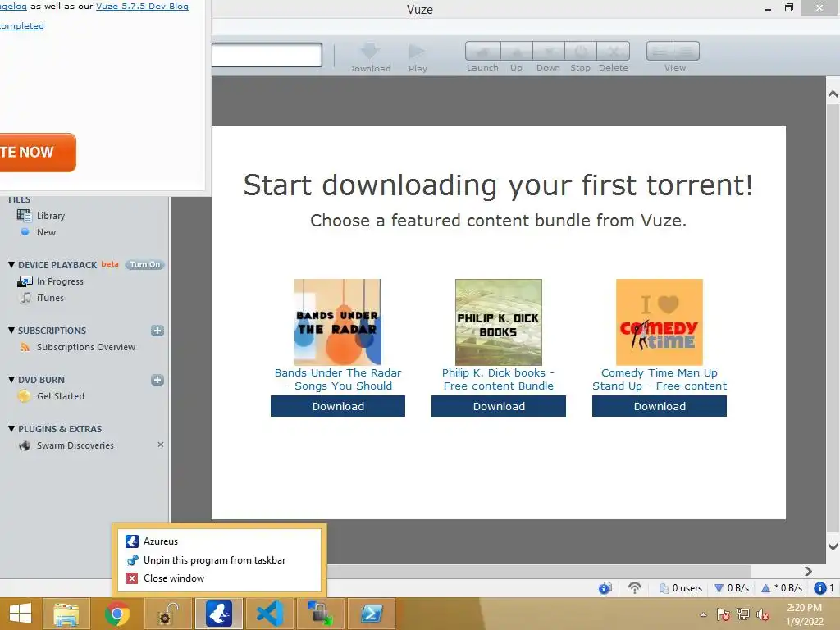This screenshot has height=630, width=840.
Task: Collapse the Plugins & Extras section
Action: tap(11, 429)
